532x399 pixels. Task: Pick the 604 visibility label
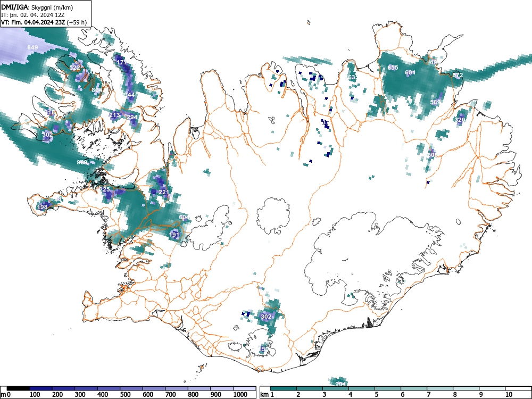click(x=184, y=217)
